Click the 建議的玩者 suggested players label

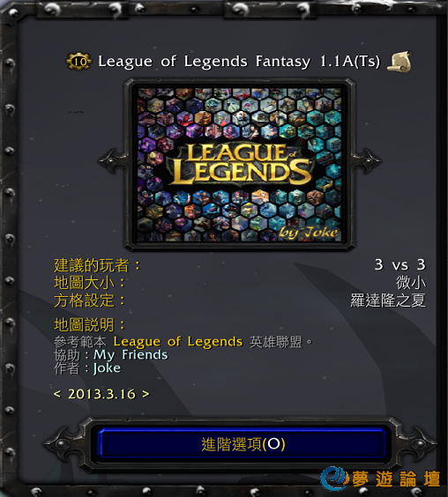click(92, 265)
